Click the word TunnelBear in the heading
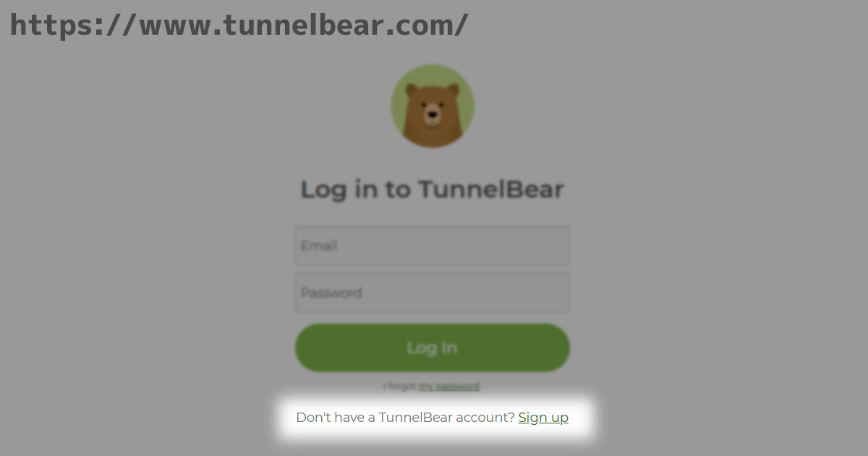 [x=491, y=190]
